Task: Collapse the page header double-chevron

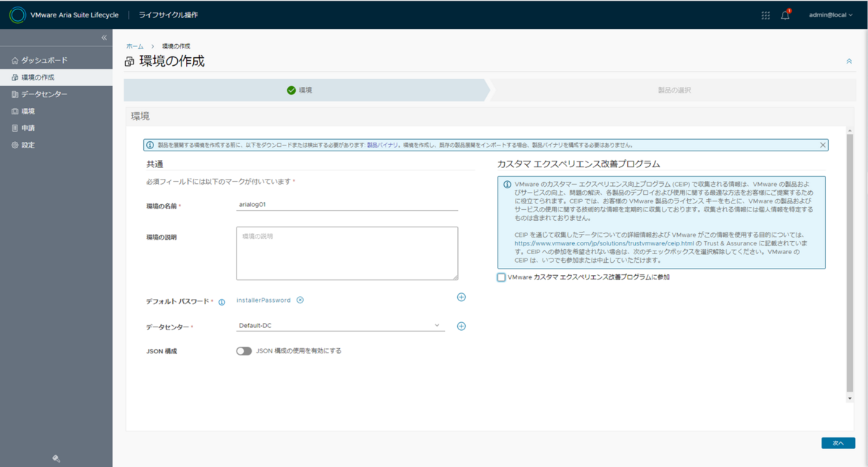Action: point(849,62)
